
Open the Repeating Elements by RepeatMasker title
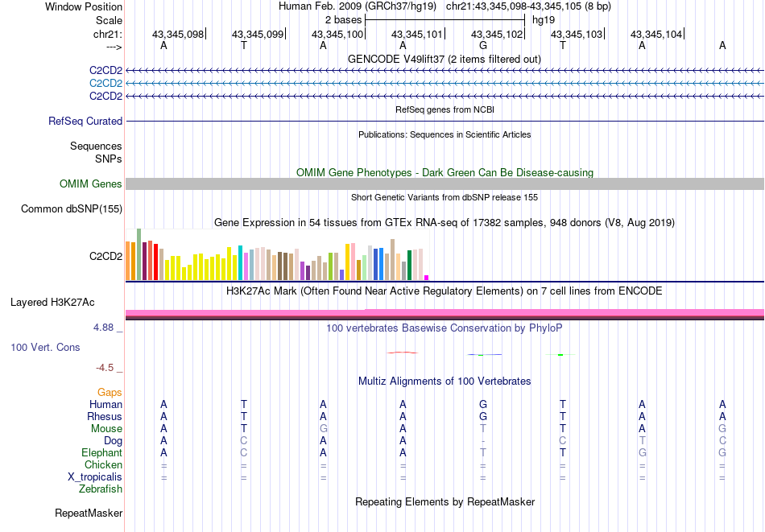(x=445, y=502)
